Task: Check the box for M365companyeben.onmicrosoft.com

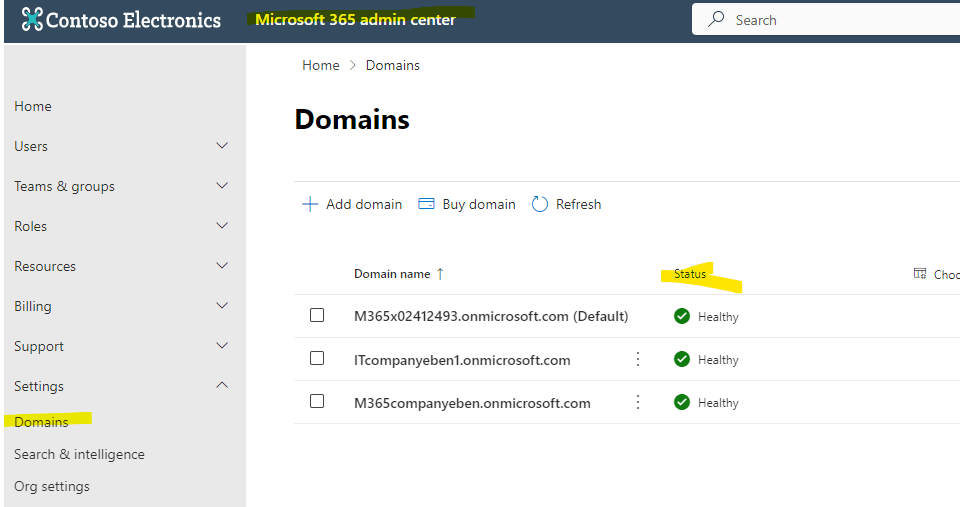Action: coord(317,401)
